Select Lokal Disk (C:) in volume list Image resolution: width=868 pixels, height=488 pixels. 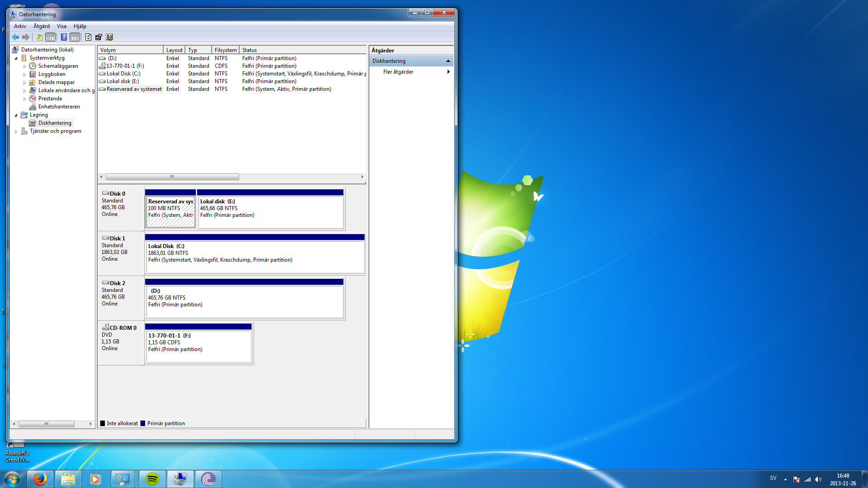pyautogui.click(x=232, y=74)
